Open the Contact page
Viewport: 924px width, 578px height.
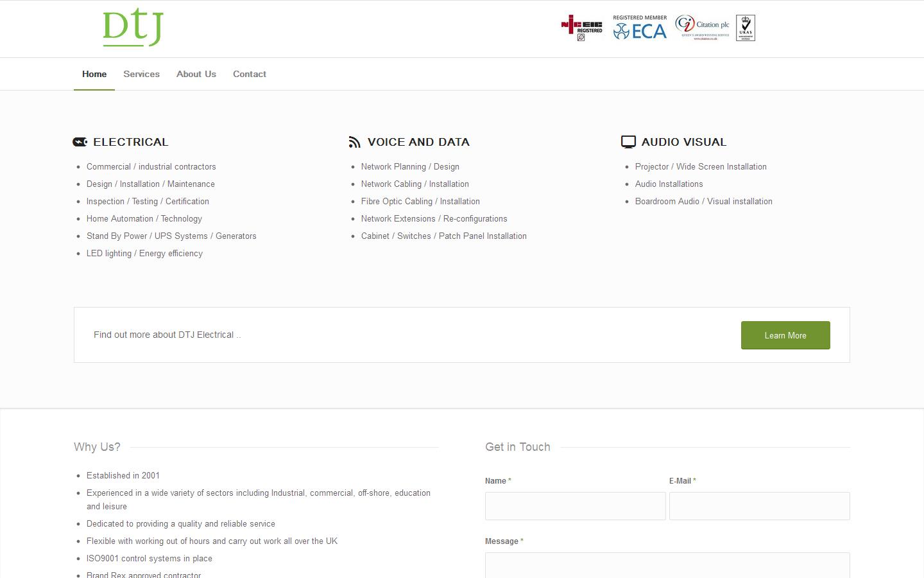[x=250, y=74]
